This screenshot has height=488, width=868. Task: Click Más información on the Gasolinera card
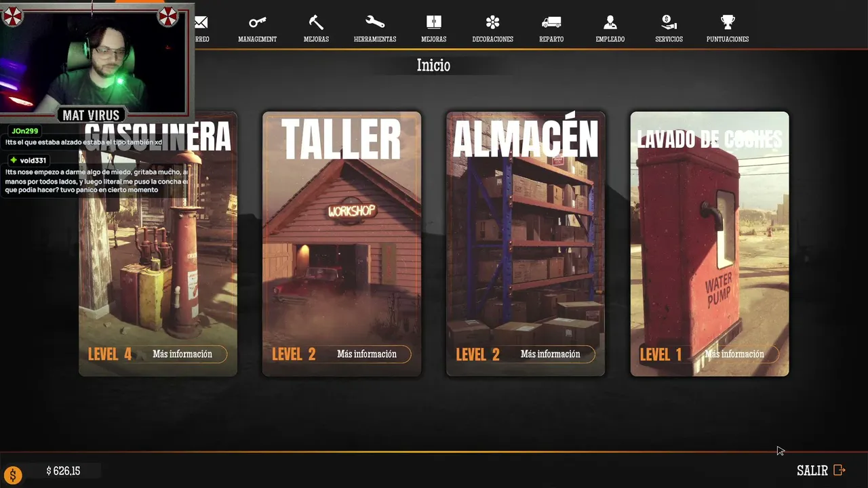182,354
